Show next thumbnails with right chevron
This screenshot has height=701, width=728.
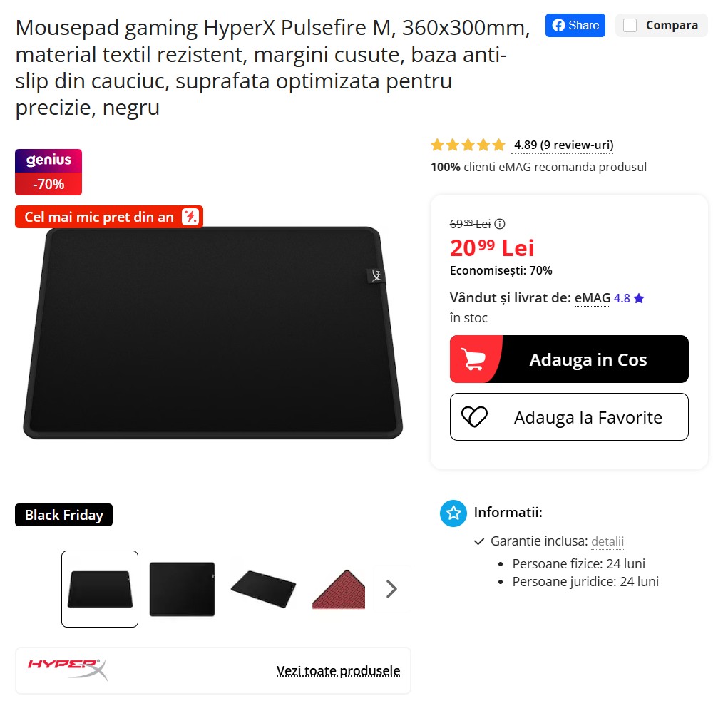(x=391, y=588)
